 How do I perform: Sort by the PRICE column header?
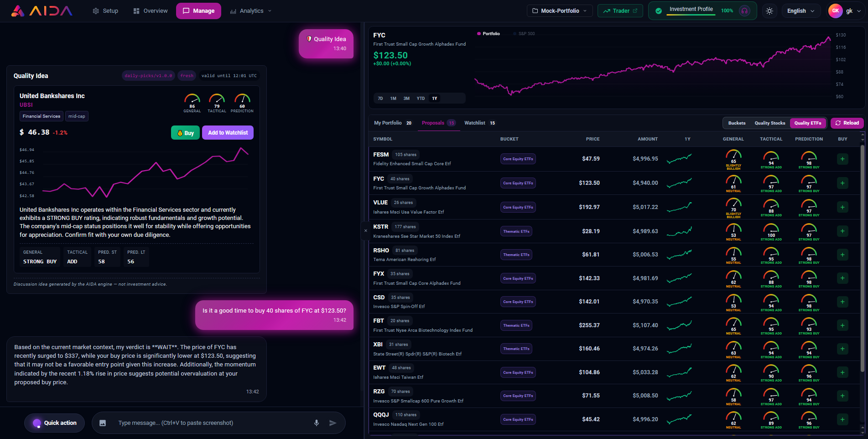[593, 139]
